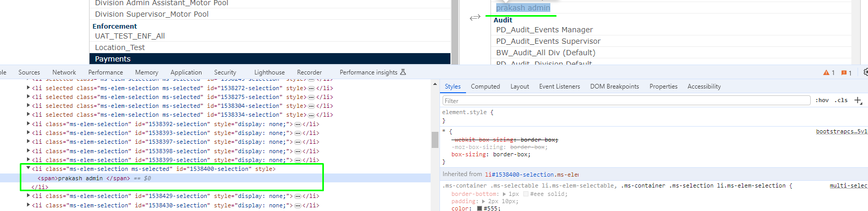
Task: Open the Application panel tab
Action: 186,72
